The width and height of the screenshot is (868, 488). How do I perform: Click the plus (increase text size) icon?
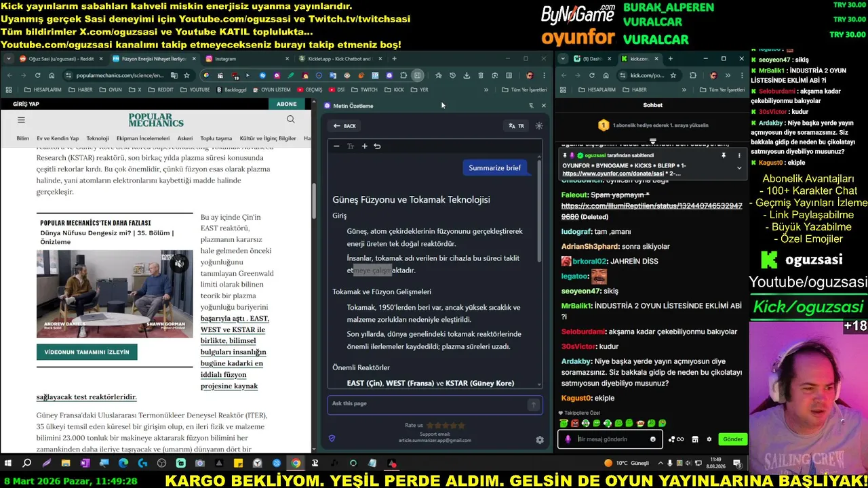(x=364, y=146)
